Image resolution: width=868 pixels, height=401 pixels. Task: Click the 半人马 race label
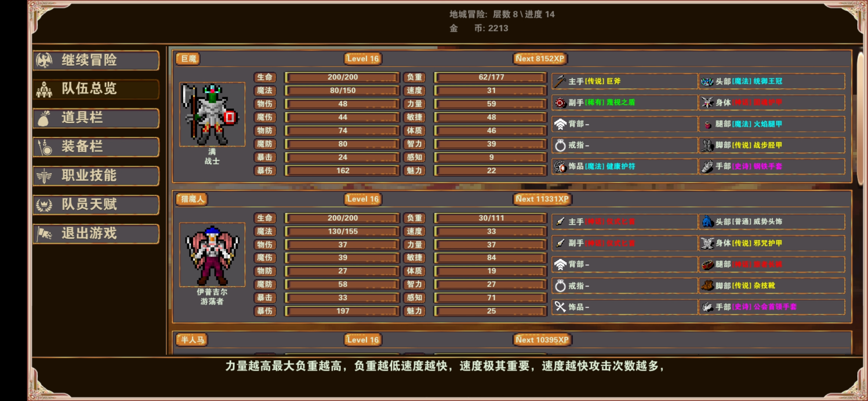point(192,340)
